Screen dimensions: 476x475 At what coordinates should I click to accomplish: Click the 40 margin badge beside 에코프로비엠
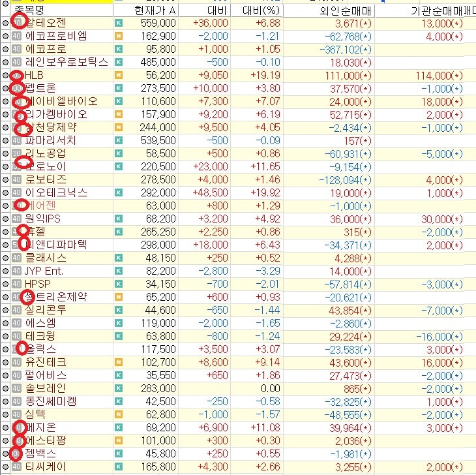pos(16,36)
